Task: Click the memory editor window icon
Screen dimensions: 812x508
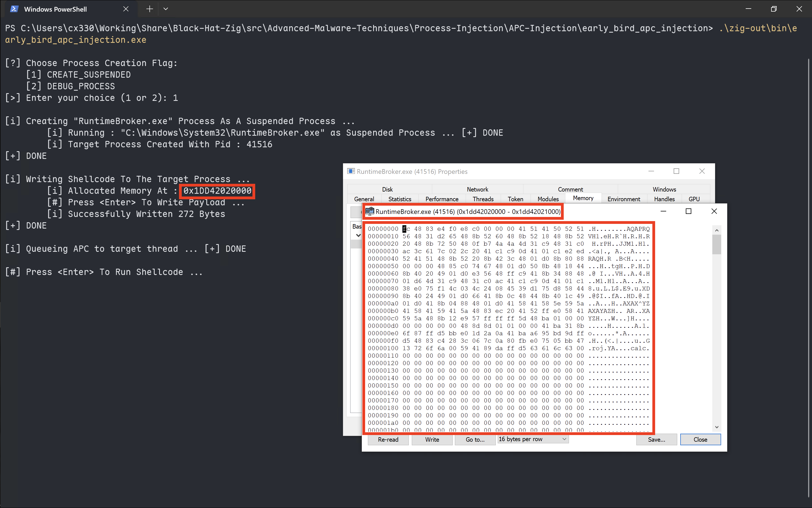Action: tap(370, 211)
